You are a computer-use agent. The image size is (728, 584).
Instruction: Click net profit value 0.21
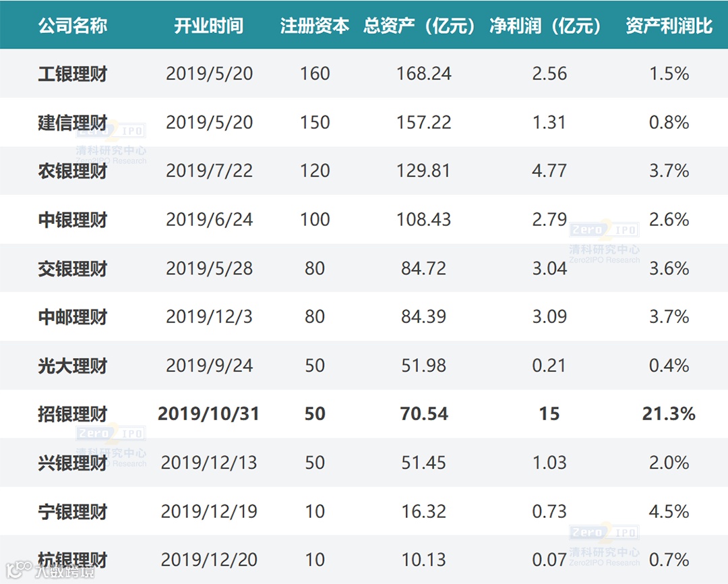[549, 366]
